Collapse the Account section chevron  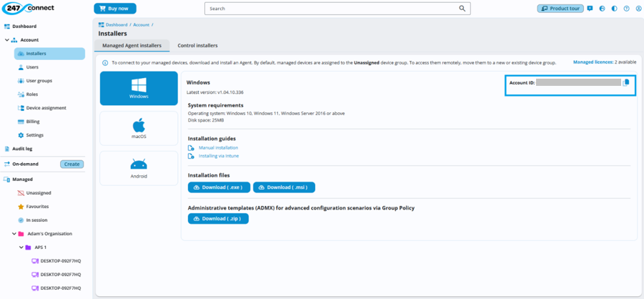click(7, 40)
